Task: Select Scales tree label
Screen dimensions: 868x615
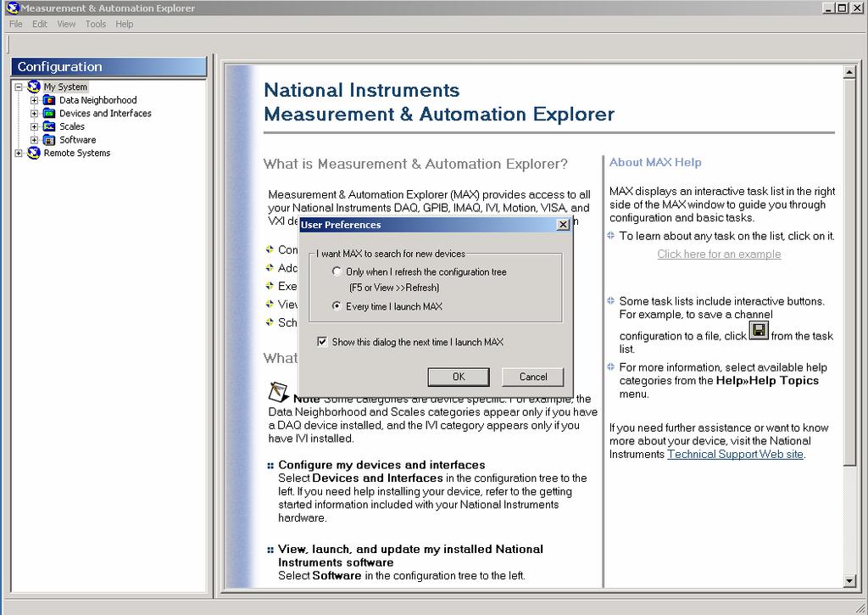Action: 72,127
